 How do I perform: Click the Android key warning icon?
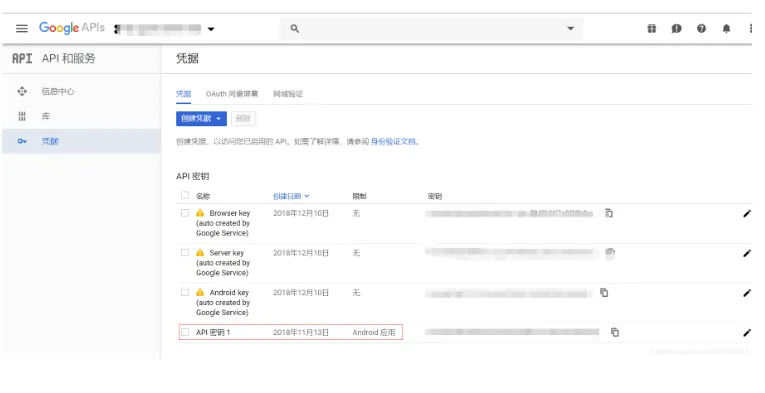(x=200, y=292)
